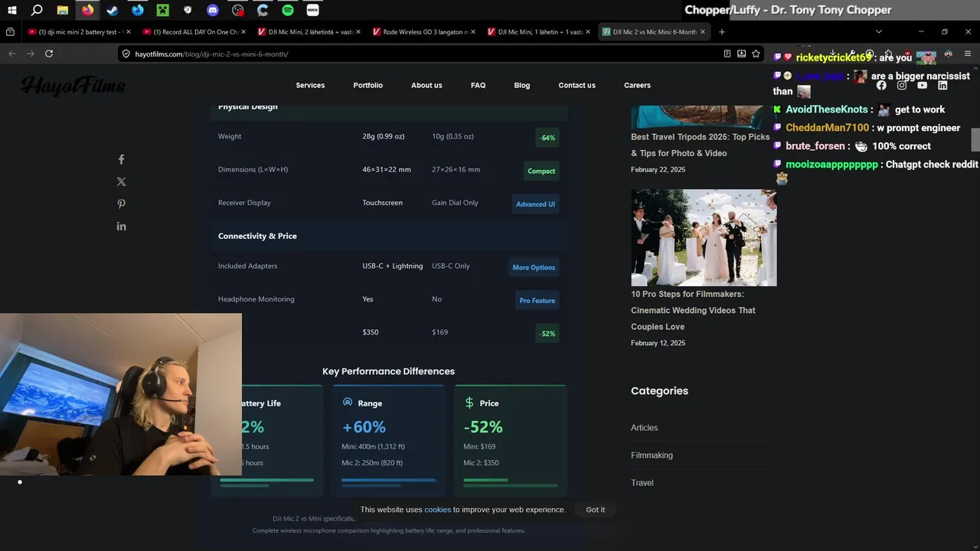Image resolution: width=980 pixels, height=551 pixels.
Task: Open HayotFilms YouTube header icon
Action: click(x=922, y=85)
